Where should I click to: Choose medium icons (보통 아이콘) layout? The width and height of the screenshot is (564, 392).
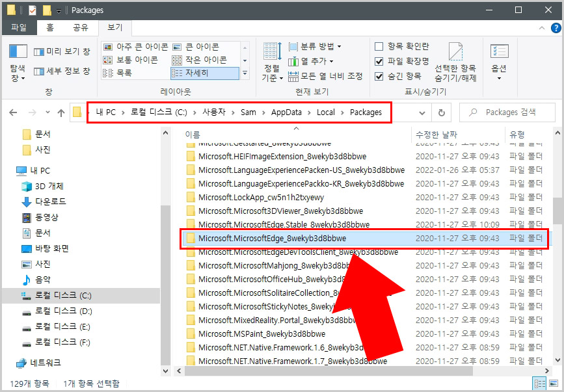[x=131, y=60]
